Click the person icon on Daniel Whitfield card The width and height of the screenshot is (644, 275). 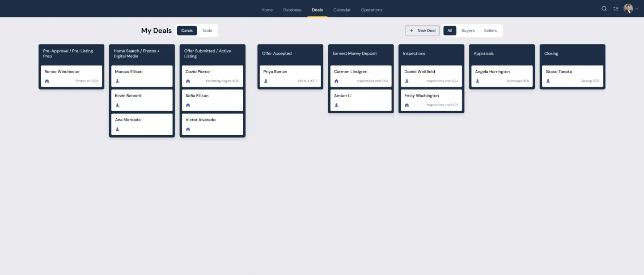pyautogui.click(x=407, y=81)
